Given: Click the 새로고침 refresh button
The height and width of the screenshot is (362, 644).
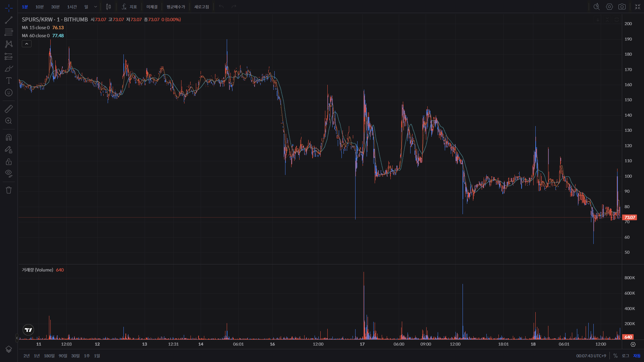Looking at the screenshot, I should tap(202, 7).
